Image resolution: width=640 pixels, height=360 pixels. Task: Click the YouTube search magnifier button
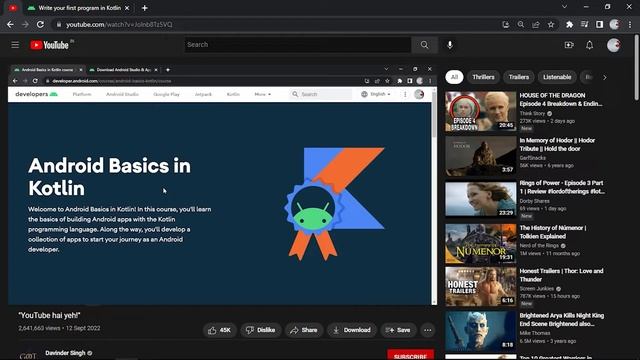pos(424,44)
